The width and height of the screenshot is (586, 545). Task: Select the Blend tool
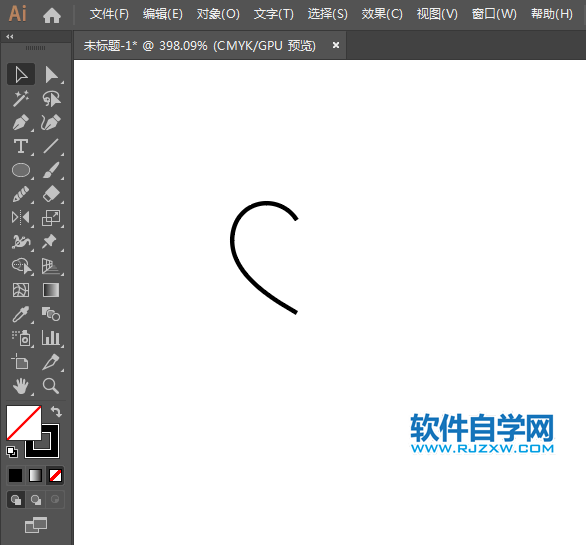tap(51, 314)
